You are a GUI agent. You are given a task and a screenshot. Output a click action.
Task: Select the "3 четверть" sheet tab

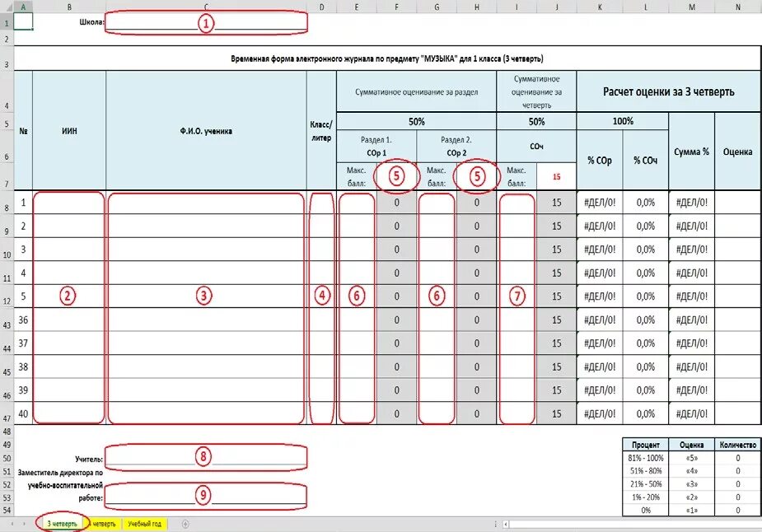63,524
